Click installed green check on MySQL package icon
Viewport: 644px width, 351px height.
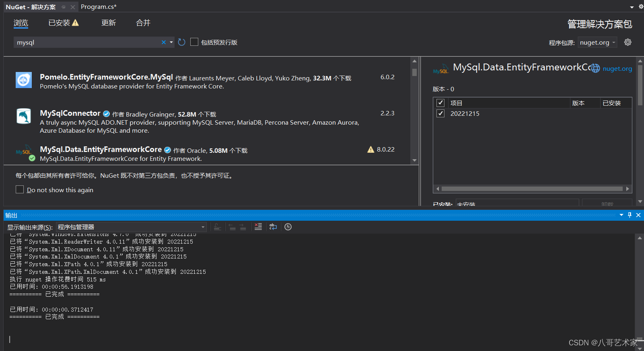[32, 158]
